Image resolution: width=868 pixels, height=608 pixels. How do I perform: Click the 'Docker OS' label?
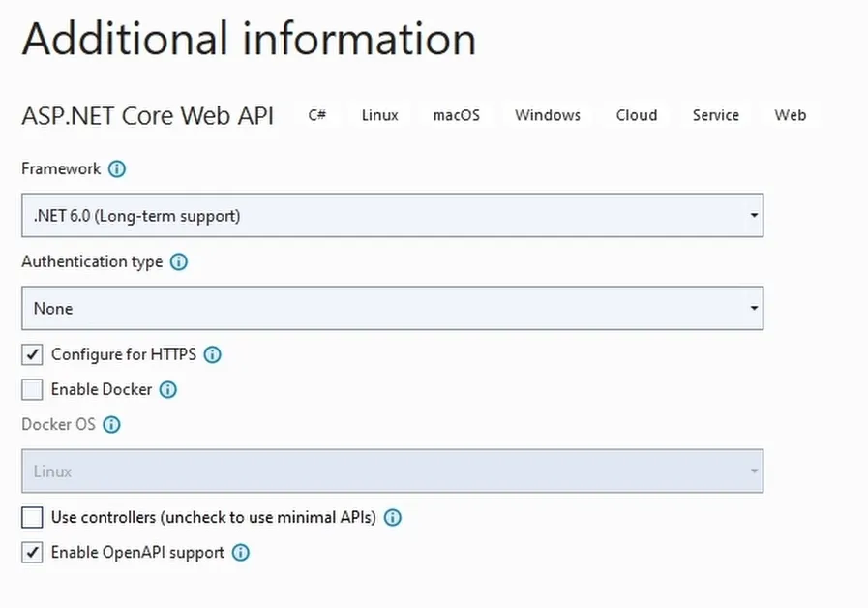pos(58,425)
